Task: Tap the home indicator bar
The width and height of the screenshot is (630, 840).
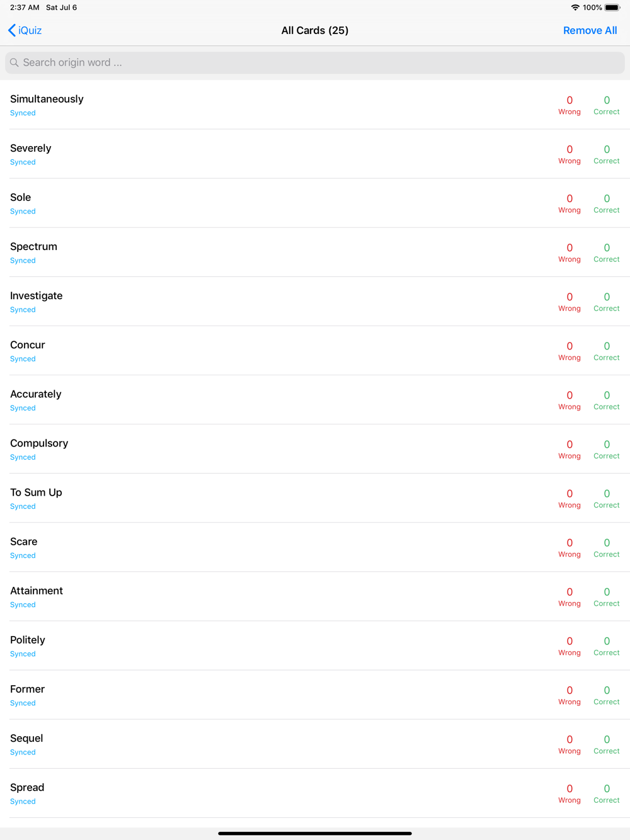Action: [315, 833]
